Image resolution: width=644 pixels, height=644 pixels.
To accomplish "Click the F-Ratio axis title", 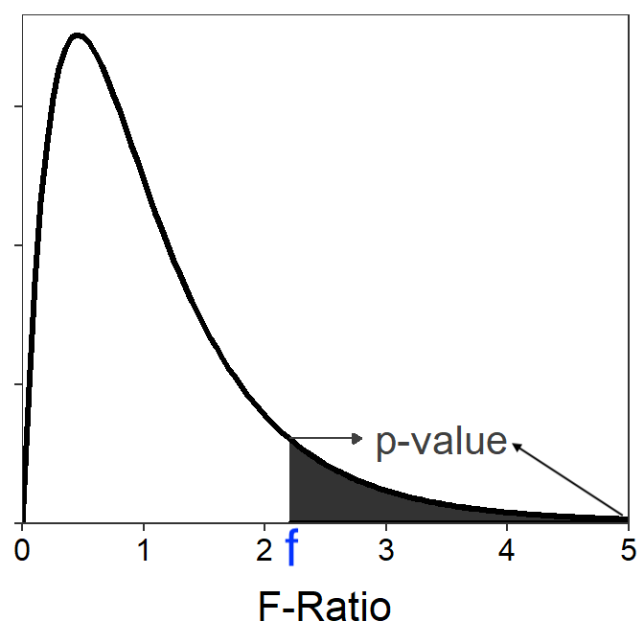I will tap(325, 607).
